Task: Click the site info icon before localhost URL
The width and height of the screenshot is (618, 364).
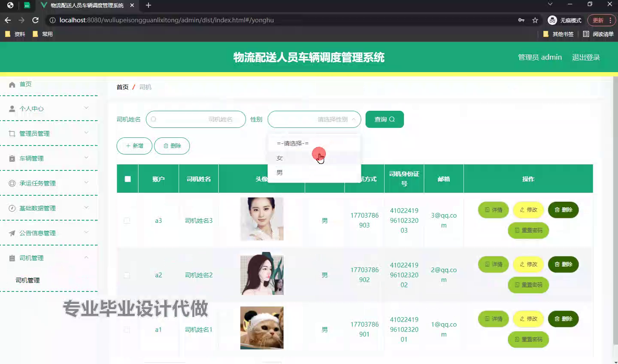Action: coord(52,20)
